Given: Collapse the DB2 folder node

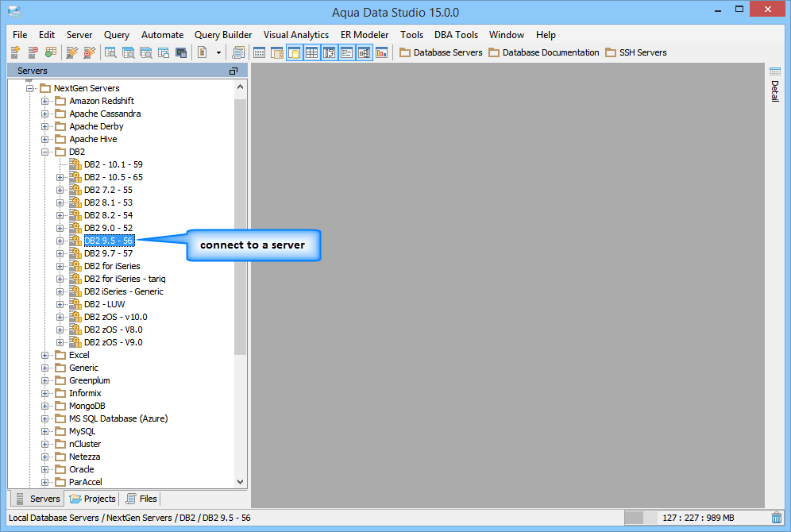Looking at the screenshot, I should coord(45,152).
